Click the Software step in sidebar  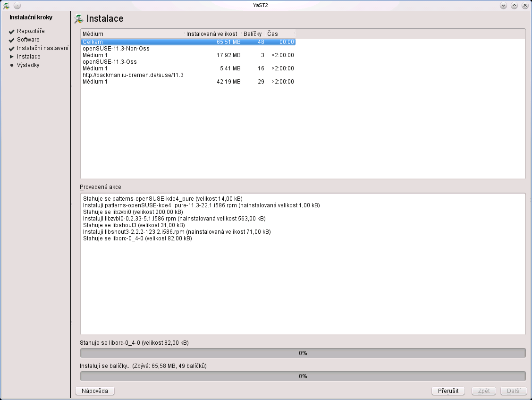pos(28,40)
